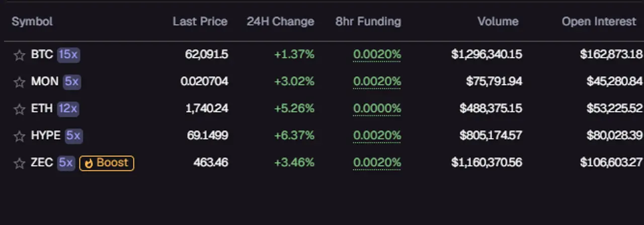Star the MON market row
This screenshot has height=225, width=644.
click(x=19, y=82)
